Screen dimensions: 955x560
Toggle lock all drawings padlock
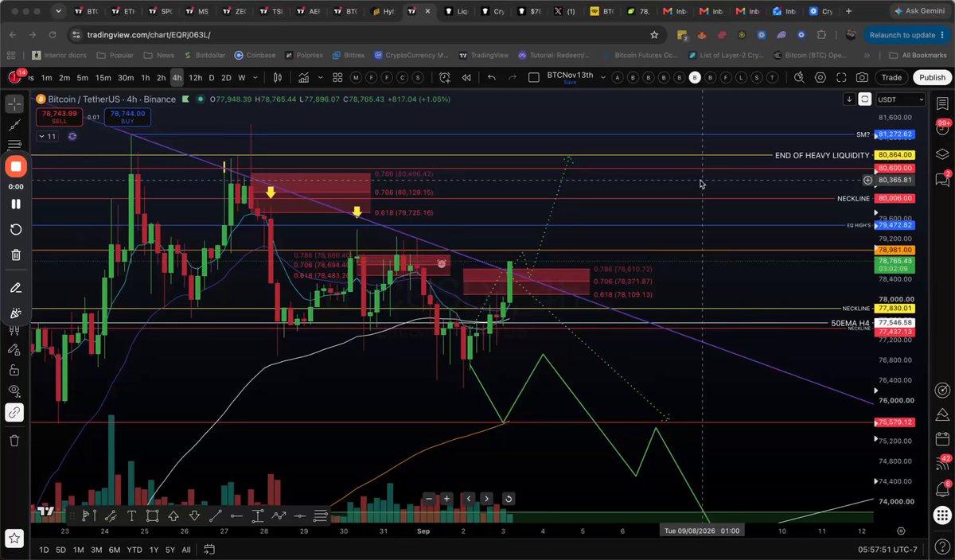coord(15,370)
